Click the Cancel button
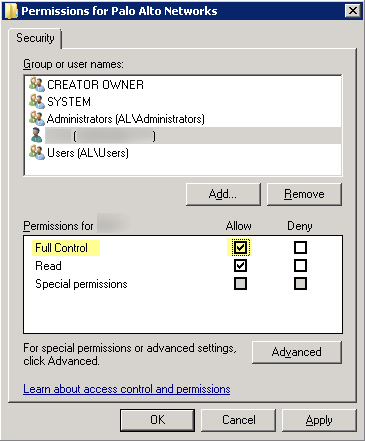Image resolution: width=365 pixels, height=441 pixels. tap(239, 420)
